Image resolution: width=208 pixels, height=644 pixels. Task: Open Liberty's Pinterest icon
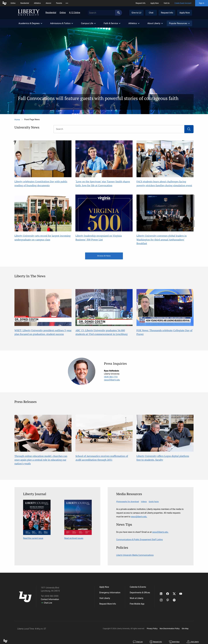(168, 600)
